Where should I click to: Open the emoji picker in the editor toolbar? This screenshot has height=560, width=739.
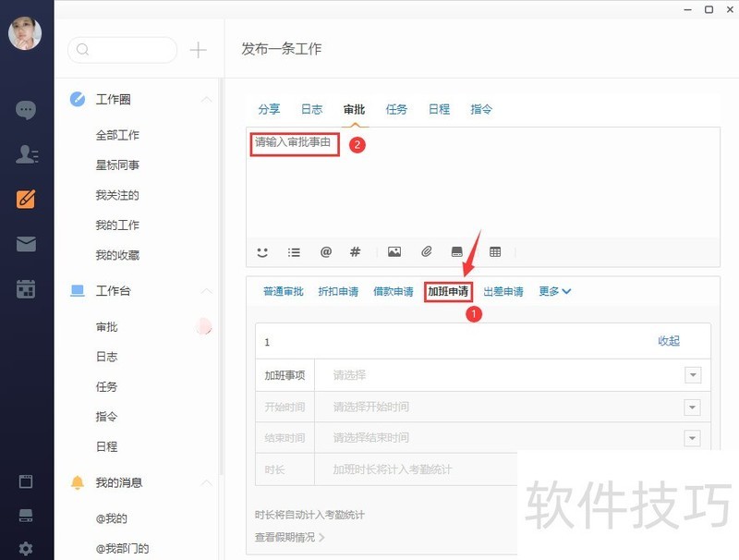(x=262, y=251)
